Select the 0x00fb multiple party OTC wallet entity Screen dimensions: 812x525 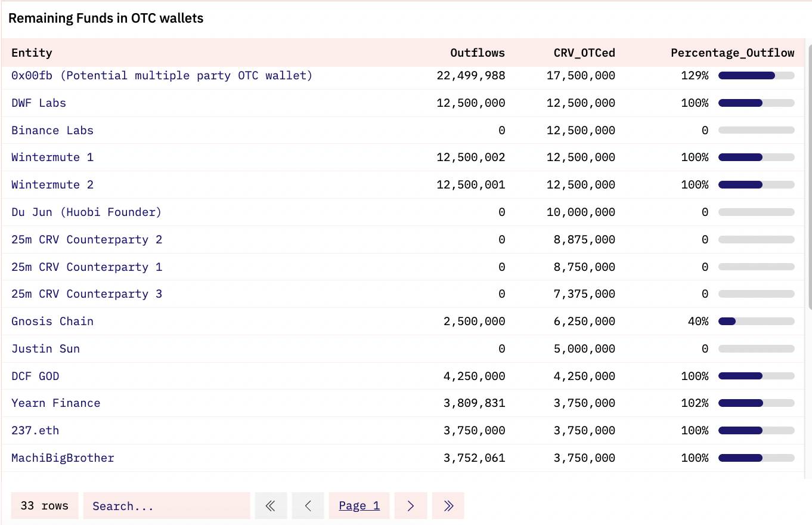(x=162, y=76)
